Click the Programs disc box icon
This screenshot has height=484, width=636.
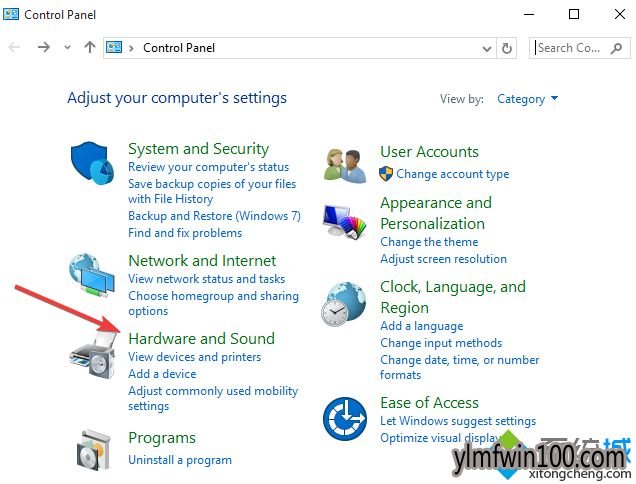tap(94, 450)
